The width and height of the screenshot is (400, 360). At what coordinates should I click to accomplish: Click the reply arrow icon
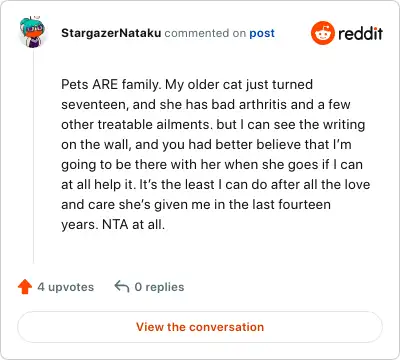(122, 286)
